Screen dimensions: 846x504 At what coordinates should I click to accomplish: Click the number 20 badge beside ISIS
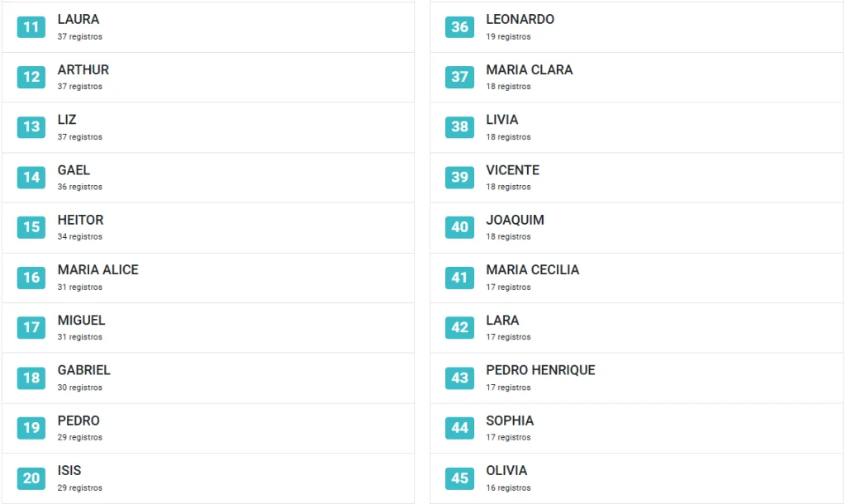tap(31, 478)
